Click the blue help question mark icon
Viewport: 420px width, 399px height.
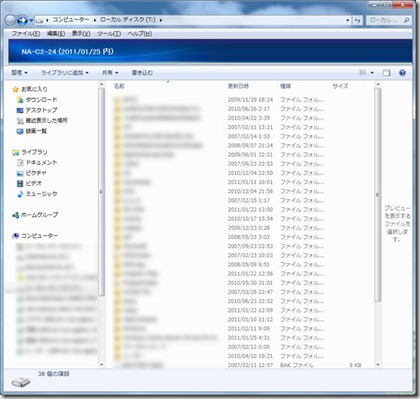[402, 73]
